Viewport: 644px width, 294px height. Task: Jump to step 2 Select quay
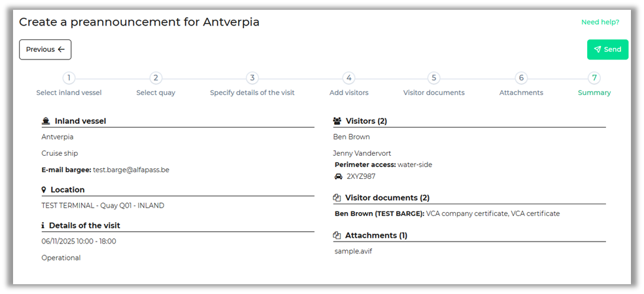156,78
